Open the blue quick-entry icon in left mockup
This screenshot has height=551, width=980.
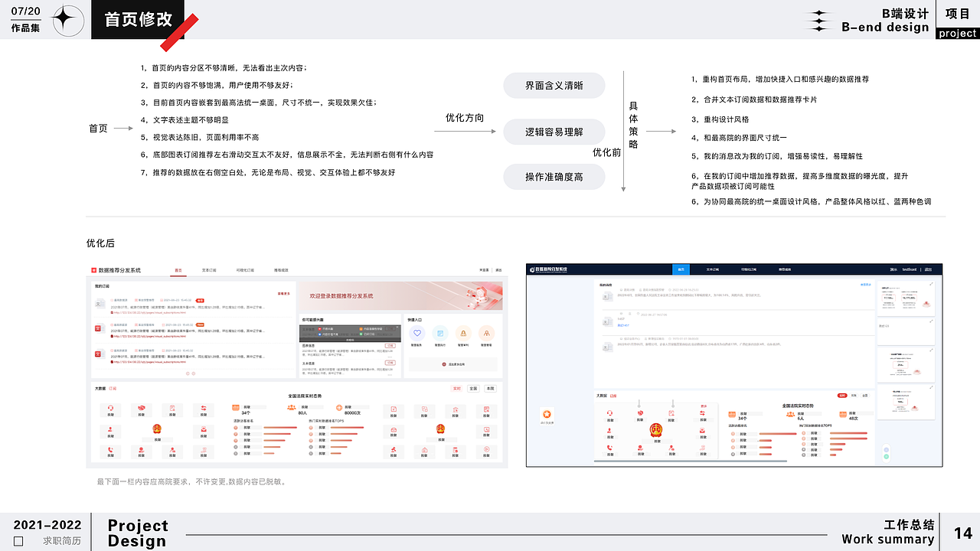tap(440, 333)
